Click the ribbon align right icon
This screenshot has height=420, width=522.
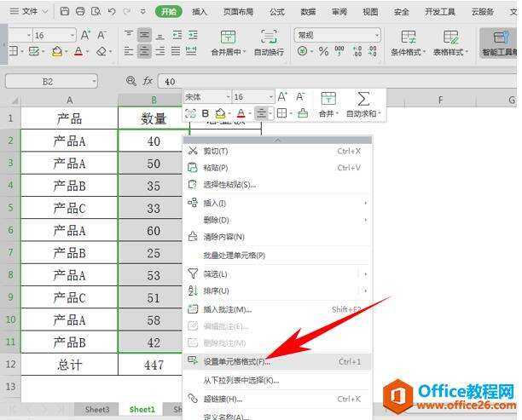click(160, 51)
